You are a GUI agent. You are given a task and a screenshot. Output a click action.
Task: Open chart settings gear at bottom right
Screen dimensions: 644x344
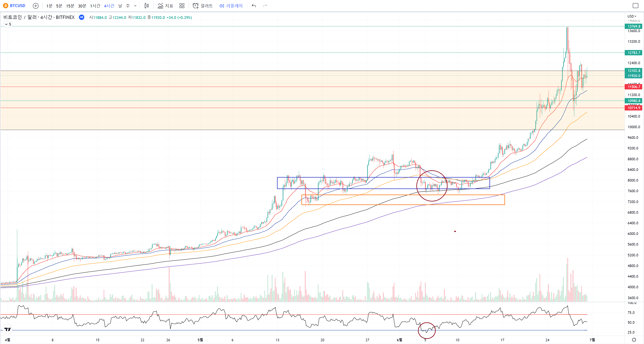[x=634, y=340]
